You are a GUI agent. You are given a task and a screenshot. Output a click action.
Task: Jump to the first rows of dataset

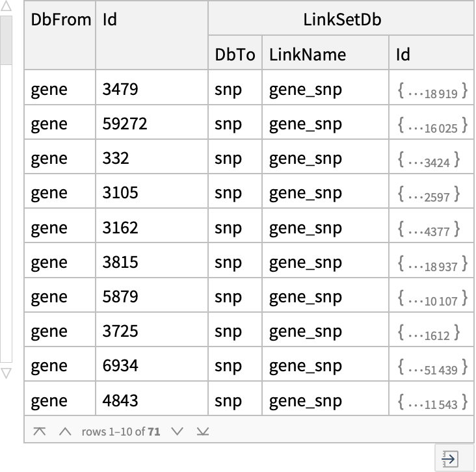pyautogui.click(x=40, y=431)
